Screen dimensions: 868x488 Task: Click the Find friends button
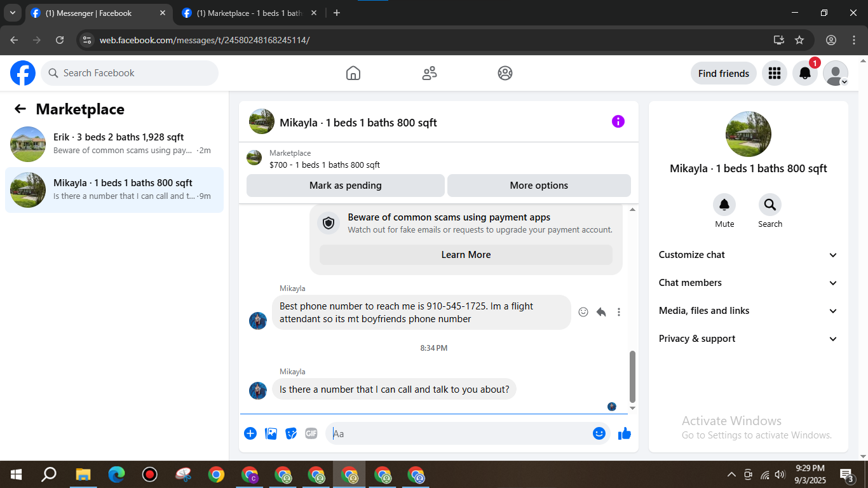tap(724, 73)
